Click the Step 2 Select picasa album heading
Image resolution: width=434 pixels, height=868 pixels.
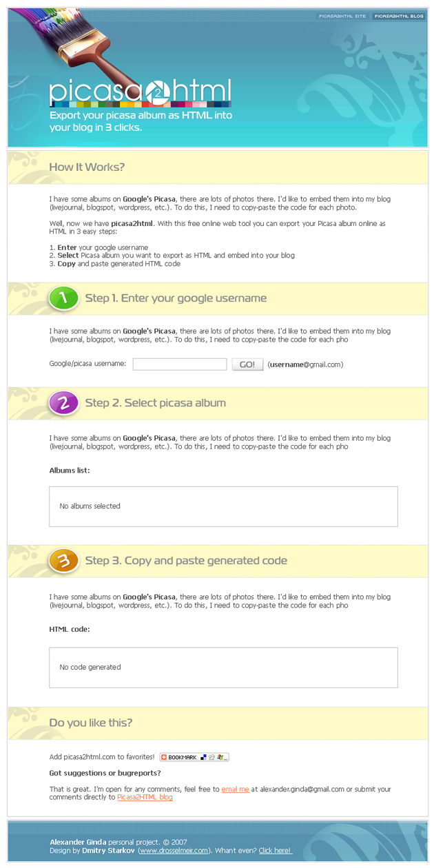tap(155, 403)
